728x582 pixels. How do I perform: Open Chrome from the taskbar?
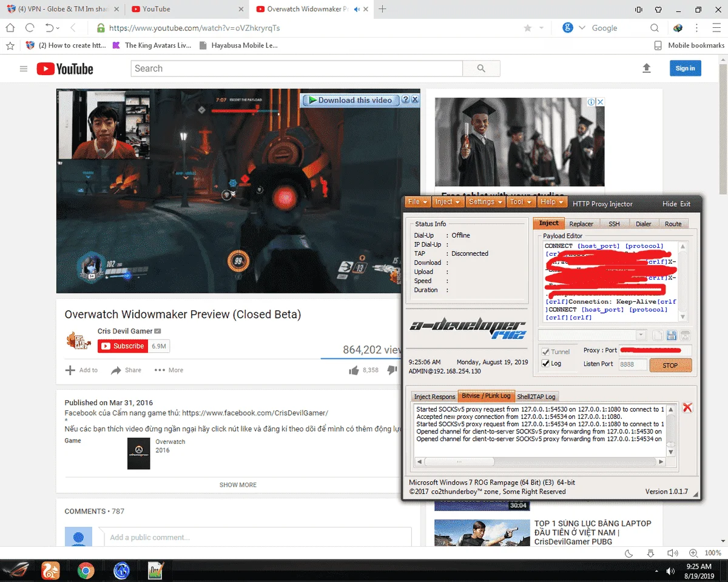click(86, 570)
